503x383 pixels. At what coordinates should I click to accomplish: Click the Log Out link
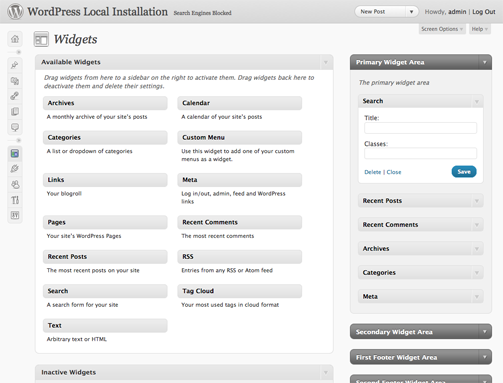(x=484, y=12)
